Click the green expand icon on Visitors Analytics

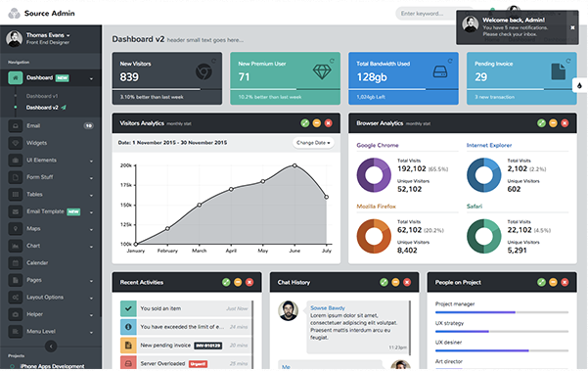click(305, 123)
